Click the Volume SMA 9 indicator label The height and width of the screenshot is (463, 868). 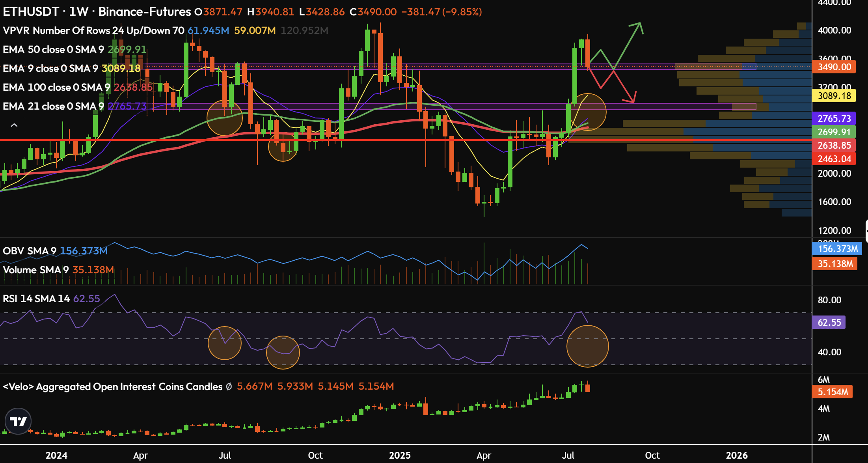click(x=35, y=270)
